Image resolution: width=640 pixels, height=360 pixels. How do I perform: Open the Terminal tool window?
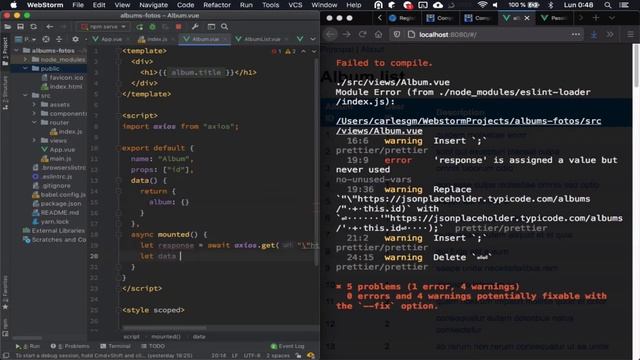coord(115,346)
